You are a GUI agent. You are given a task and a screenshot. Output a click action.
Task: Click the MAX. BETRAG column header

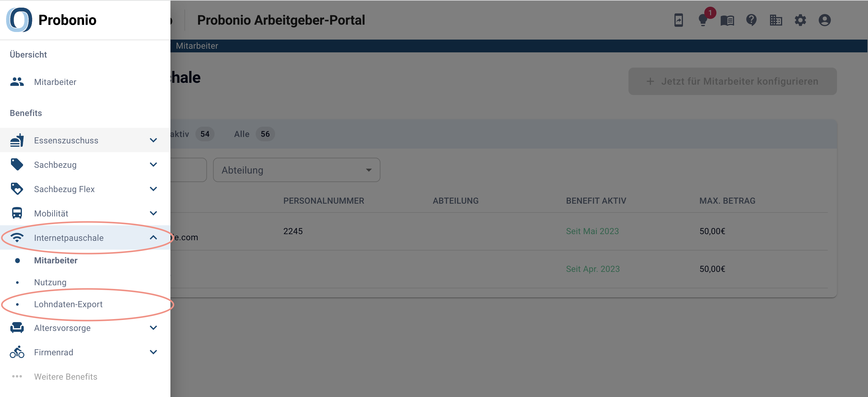(x=727, y=201)
